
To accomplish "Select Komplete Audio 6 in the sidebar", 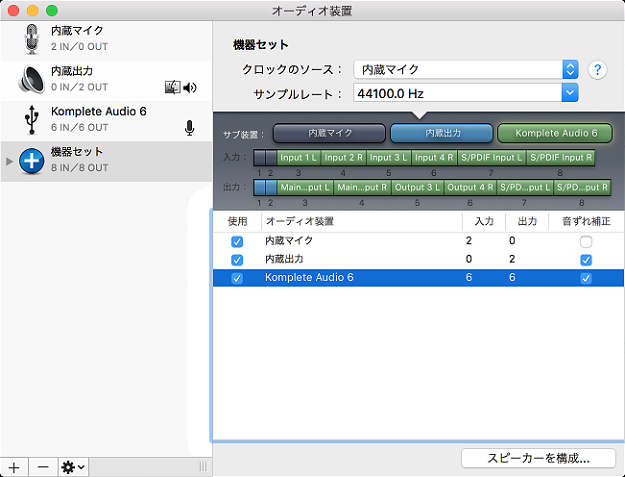I will coord(106,121).
